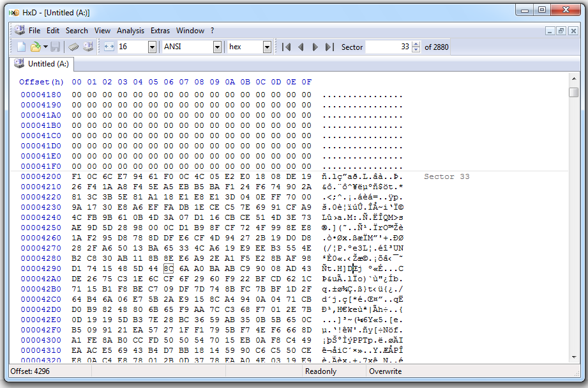Close the inner document window
This screenshot has width=588, height=388.
pos(573,31)
